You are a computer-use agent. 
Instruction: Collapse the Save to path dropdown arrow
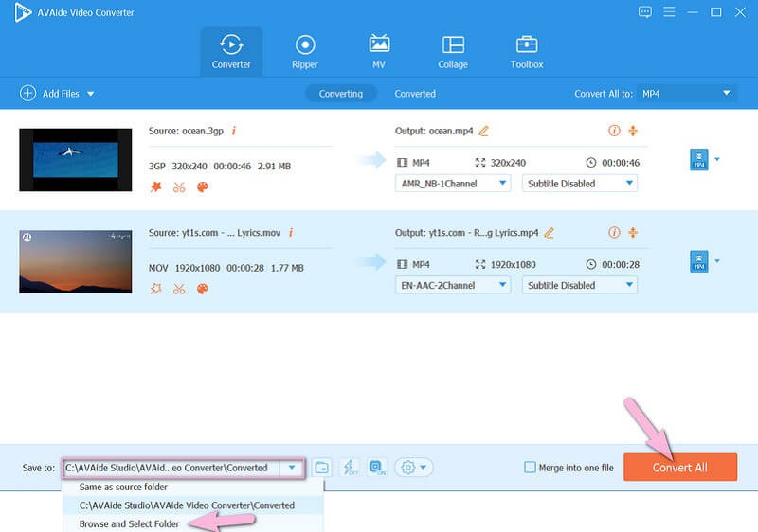(x=292, y=468)
